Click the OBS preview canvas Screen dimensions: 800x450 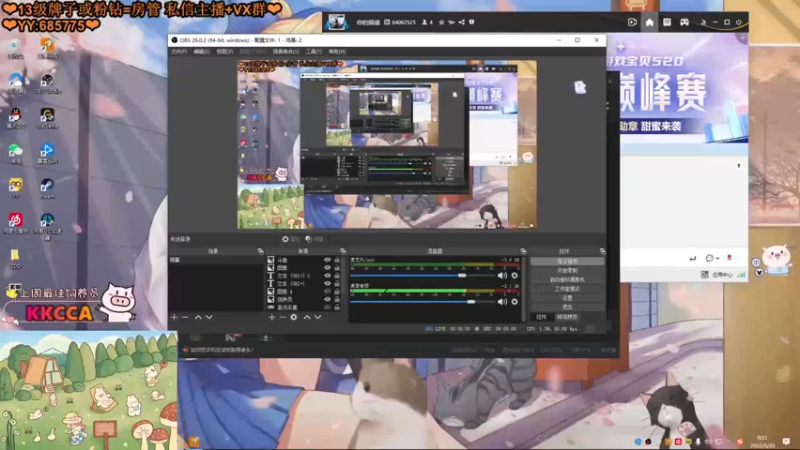(x=387, y=144)
